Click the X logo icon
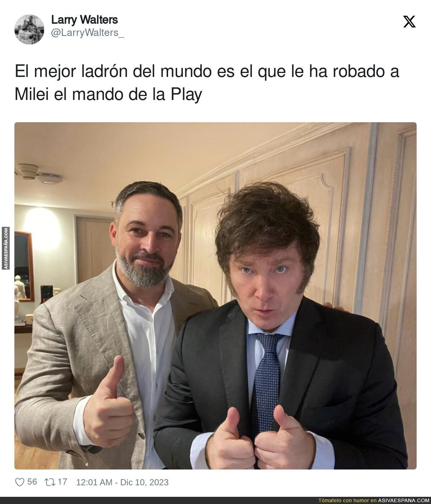The image size is (431, 504). pos(409,22)
